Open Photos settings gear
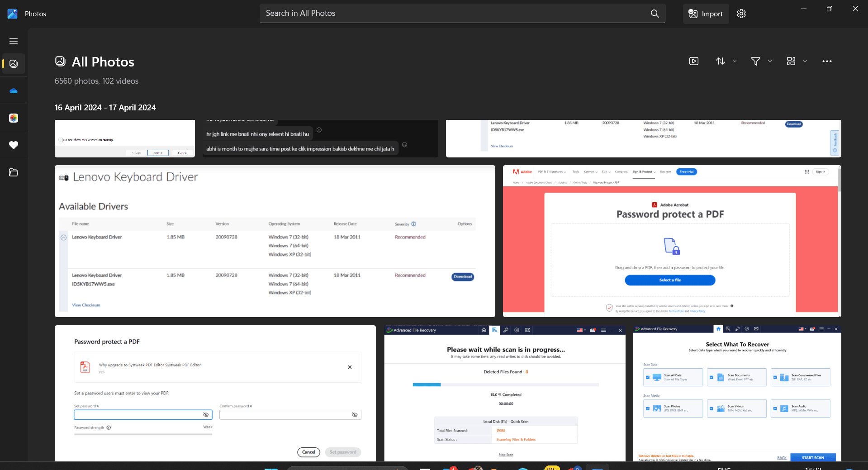 tap(741, 14)
